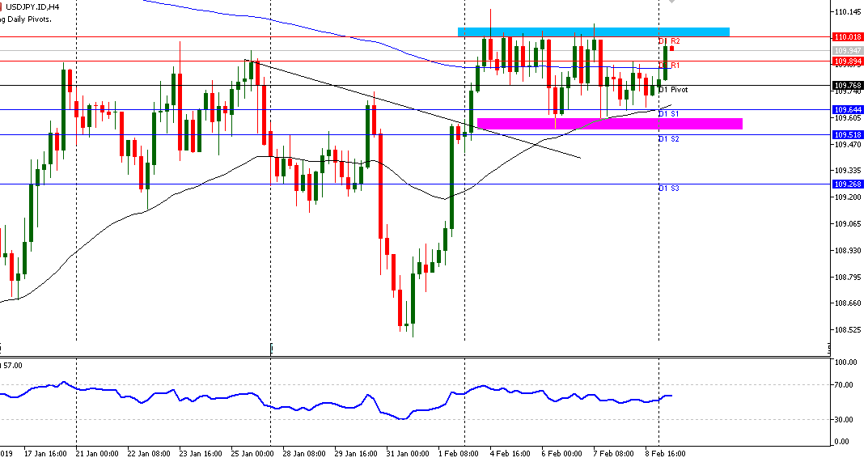Click the 22 Jan 08:00 time label
The image size is (868, 462).
[x=150, y=454]
